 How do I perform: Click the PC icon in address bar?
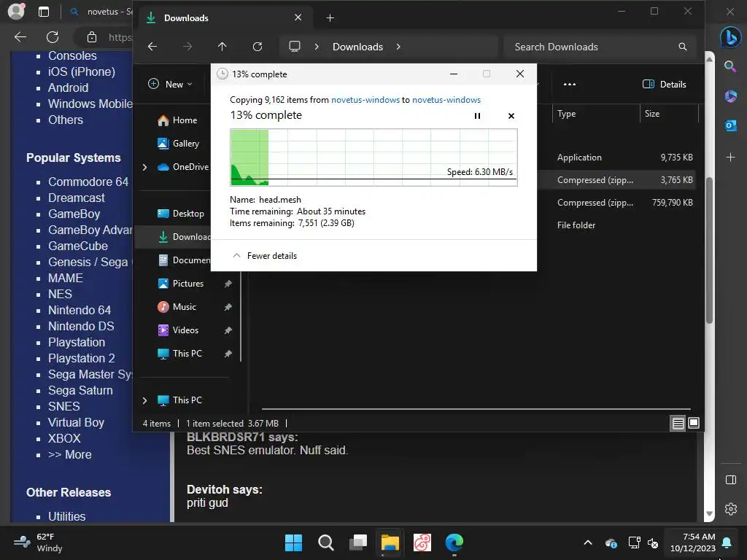pyautogui.click(x=295, y=47)
